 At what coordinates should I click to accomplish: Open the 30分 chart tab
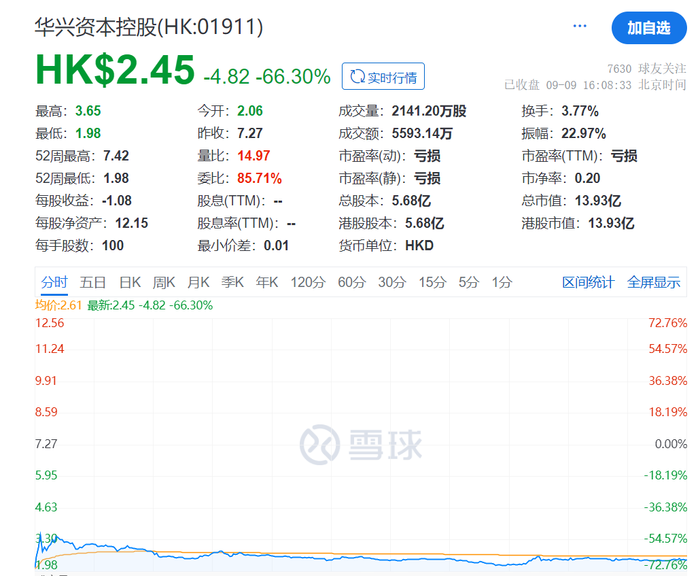pos(392,282)
